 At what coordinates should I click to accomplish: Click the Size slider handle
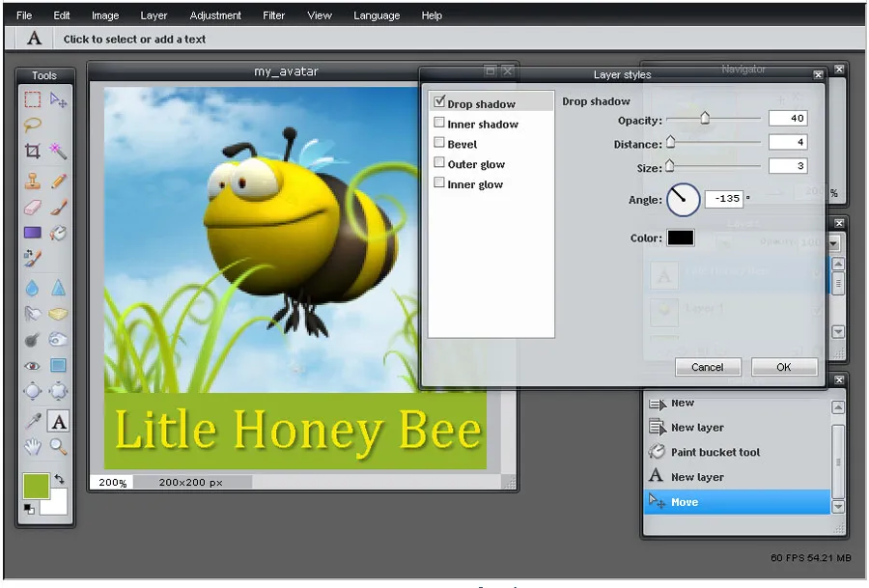pyautogui.click(x=670, y=166)
